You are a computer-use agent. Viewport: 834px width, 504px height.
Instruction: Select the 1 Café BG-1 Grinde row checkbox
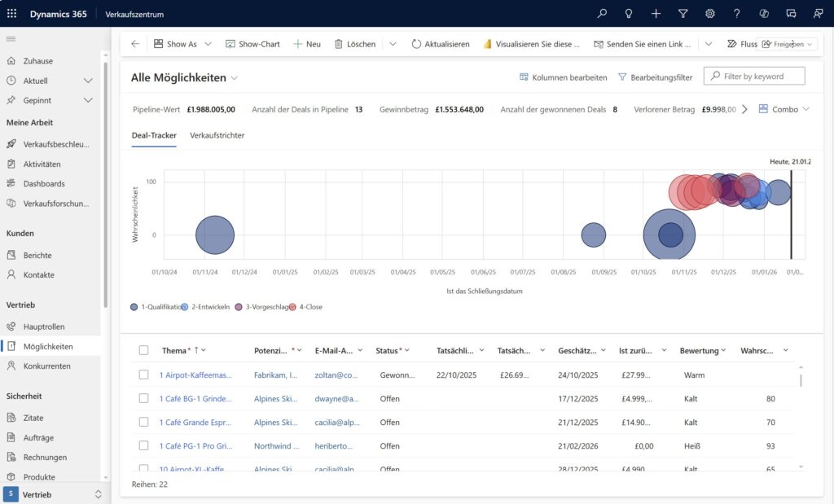(143, 399)
